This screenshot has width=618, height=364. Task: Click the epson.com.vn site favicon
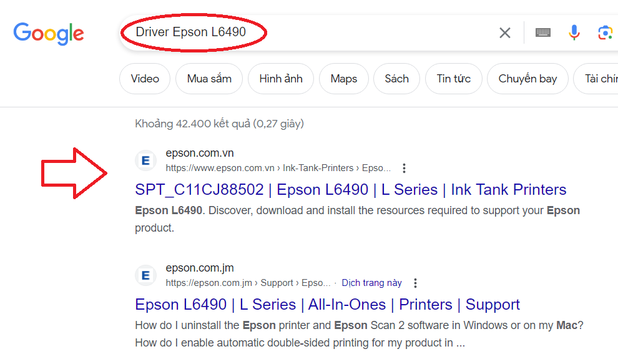click(x=145, y=161)
